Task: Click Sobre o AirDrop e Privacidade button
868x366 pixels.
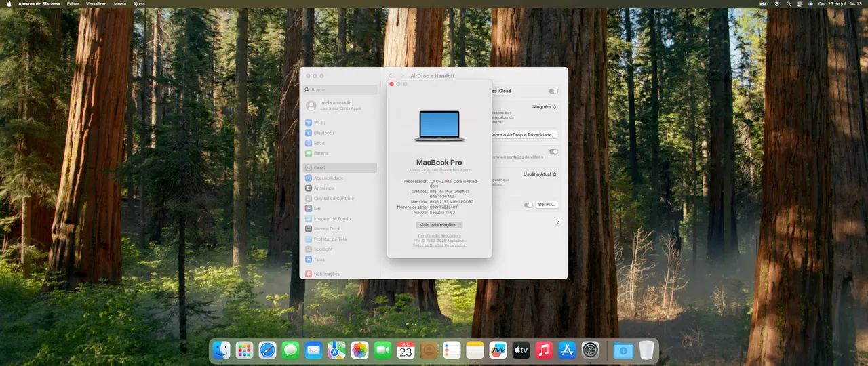Action: point(524,135)
